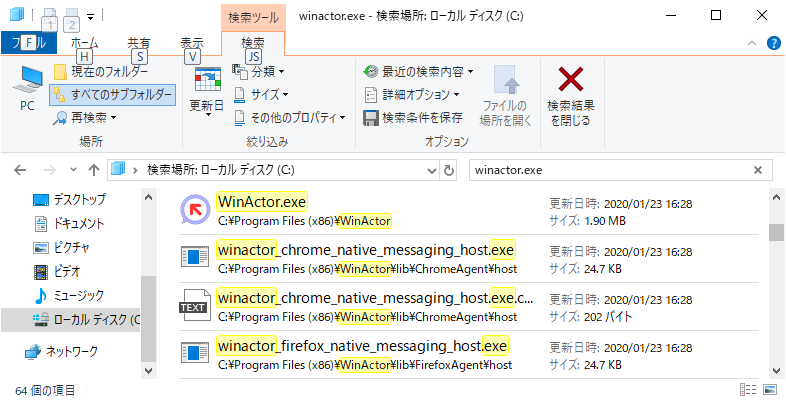The width and height of the screenshot is (786, 403).
Task: Click navigation pane scroll down arrow
Action: point(148,370)
